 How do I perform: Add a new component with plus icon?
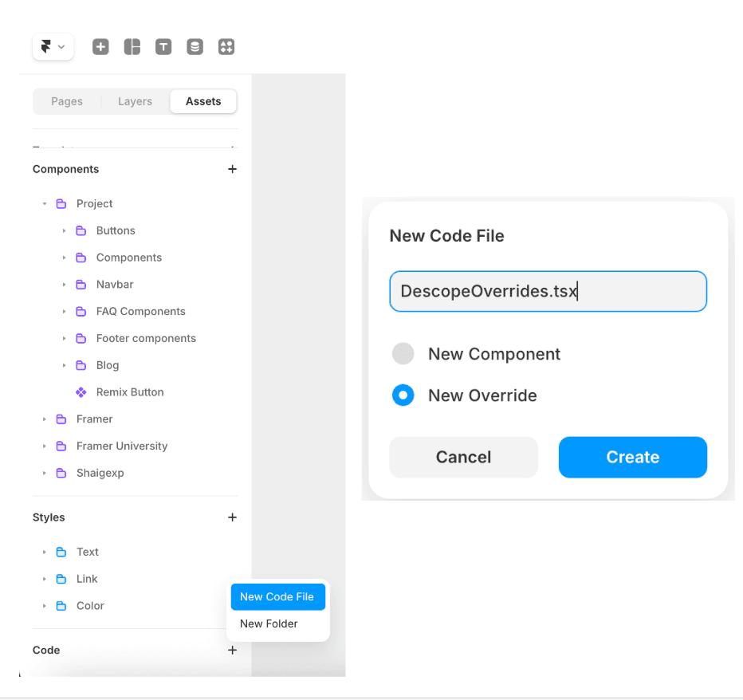pos(232,169)
